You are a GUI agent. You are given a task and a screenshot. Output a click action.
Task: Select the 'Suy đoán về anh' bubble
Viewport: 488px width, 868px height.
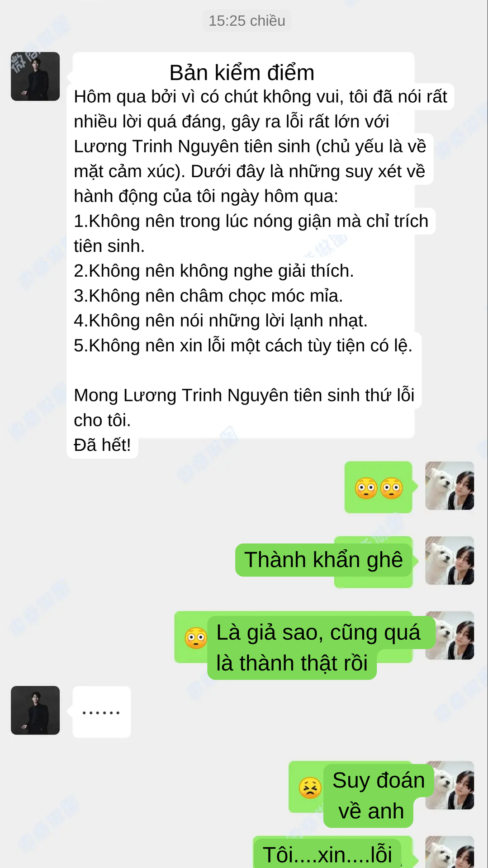coord(379,796)
